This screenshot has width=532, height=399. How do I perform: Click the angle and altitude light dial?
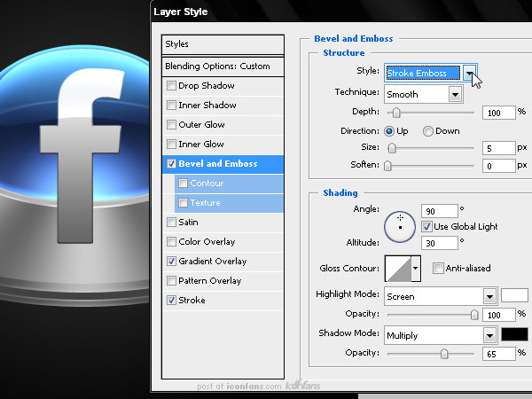(400, 227)
